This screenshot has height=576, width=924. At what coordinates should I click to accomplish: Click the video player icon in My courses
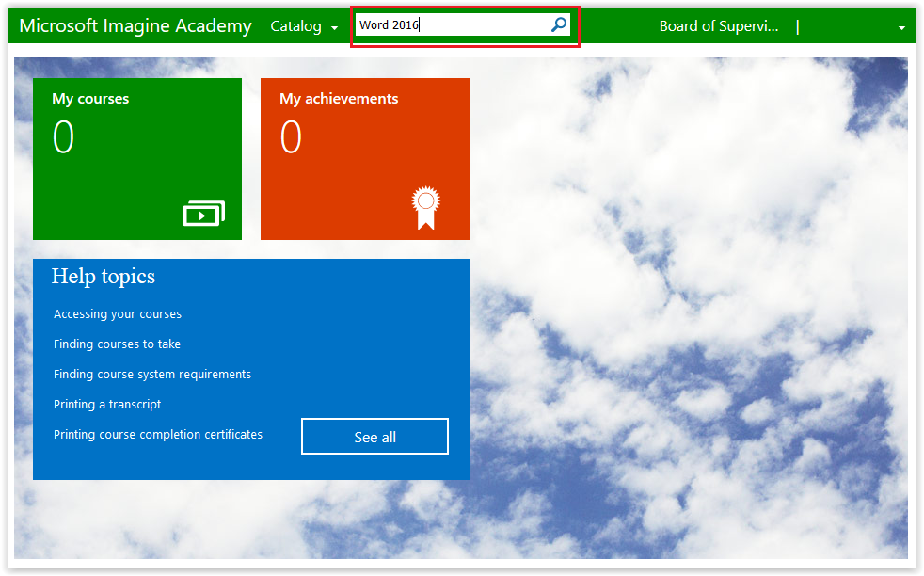(x=204, y=213)
